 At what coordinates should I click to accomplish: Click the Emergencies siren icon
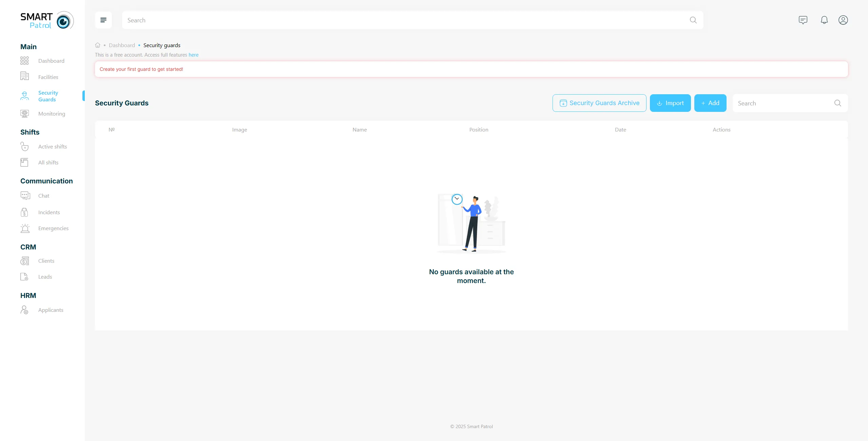coord(25,228)
